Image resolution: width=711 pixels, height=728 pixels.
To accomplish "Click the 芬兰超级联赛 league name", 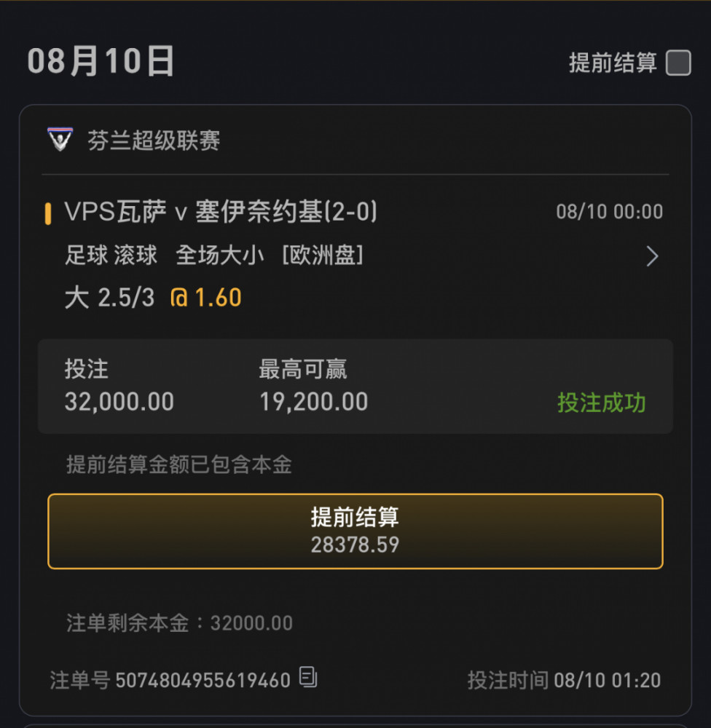I will 154,141.
